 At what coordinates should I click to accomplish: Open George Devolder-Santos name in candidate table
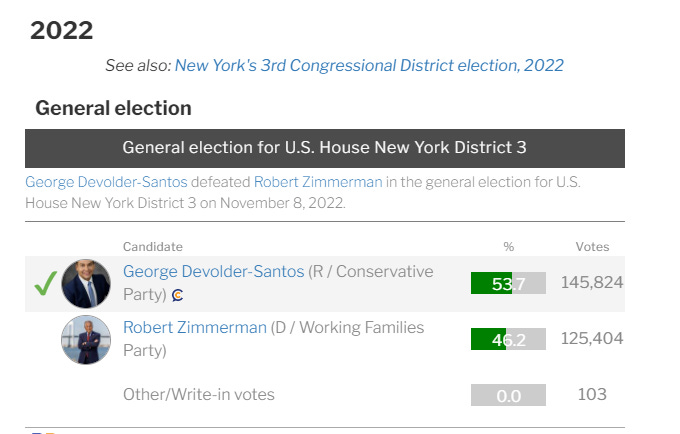pyautogui.click(x=213, y=271)
